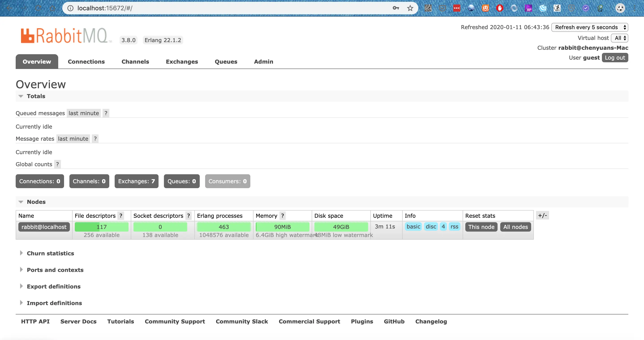Viewport: 644px width, 340px height.
Task: Open the Admin tab
Action: [264, 62]
